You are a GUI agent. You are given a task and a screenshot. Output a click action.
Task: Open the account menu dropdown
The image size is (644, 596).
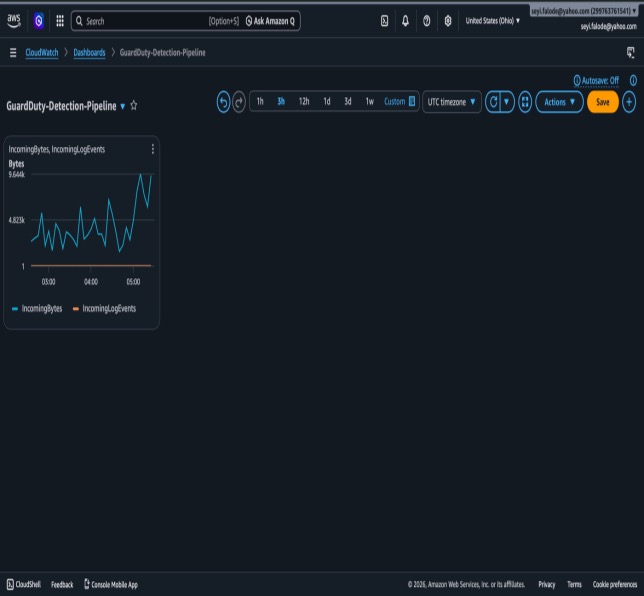coord(584,11)
